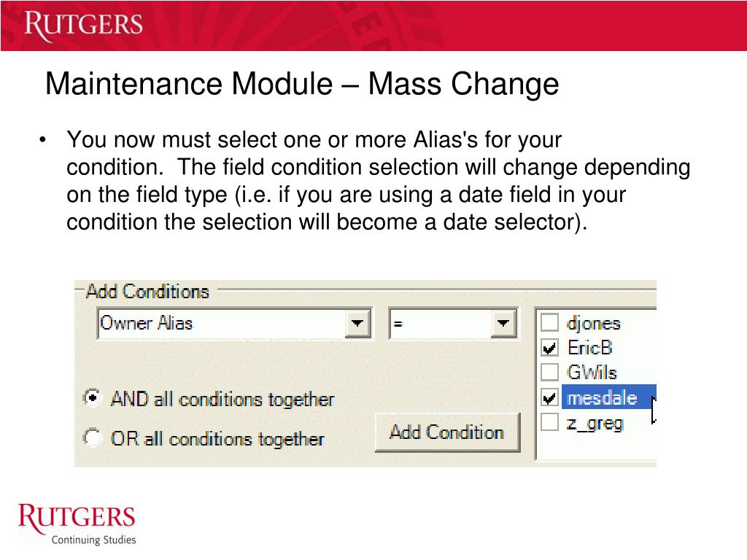Select the highlighted mesdale list entry
This screenshot has width=747, height=560.
[x=609, y=397]
